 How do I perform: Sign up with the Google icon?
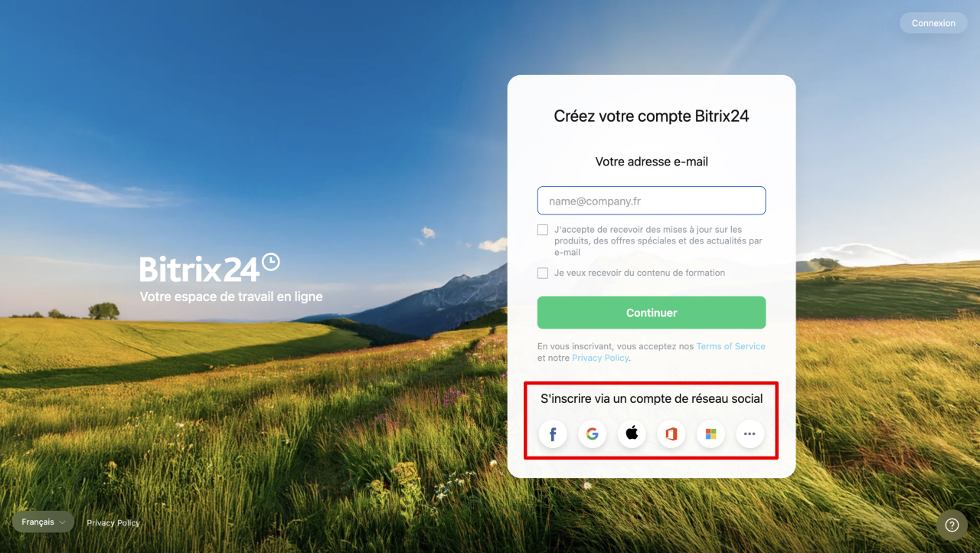coord(593,434)
